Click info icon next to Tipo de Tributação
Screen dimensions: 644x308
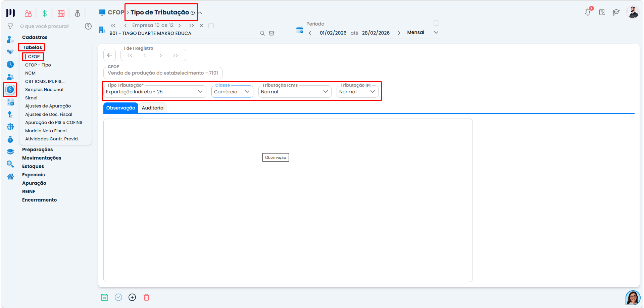point(193,13)
